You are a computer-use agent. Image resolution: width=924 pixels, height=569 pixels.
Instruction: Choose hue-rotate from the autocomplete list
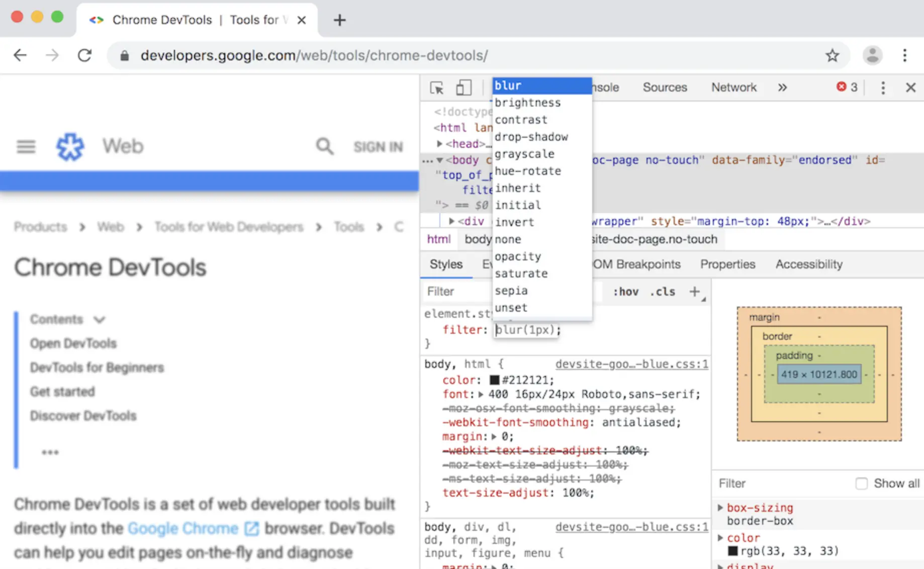pos(542,171)
